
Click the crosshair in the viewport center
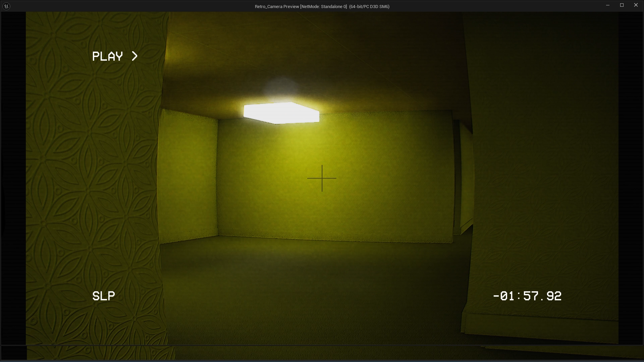coord(322,178)
